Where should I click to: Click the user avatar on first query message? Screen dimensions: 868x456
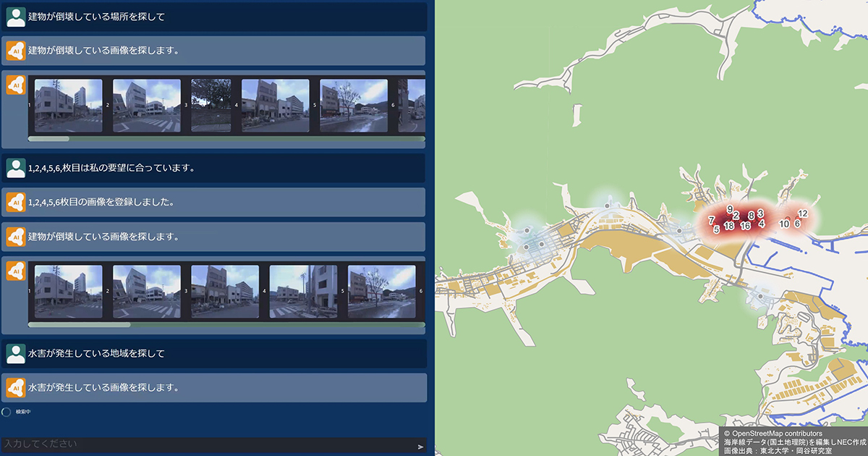tap(16, 17)
